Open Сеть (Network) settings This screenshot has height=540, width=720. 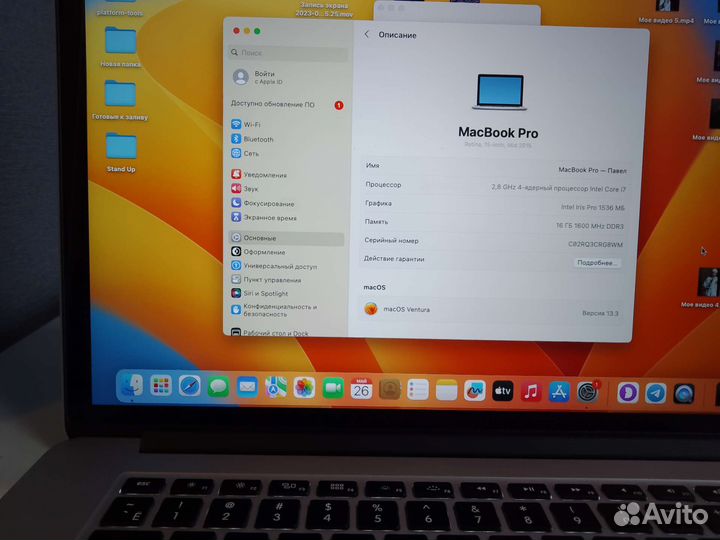(x=245, y=153)
